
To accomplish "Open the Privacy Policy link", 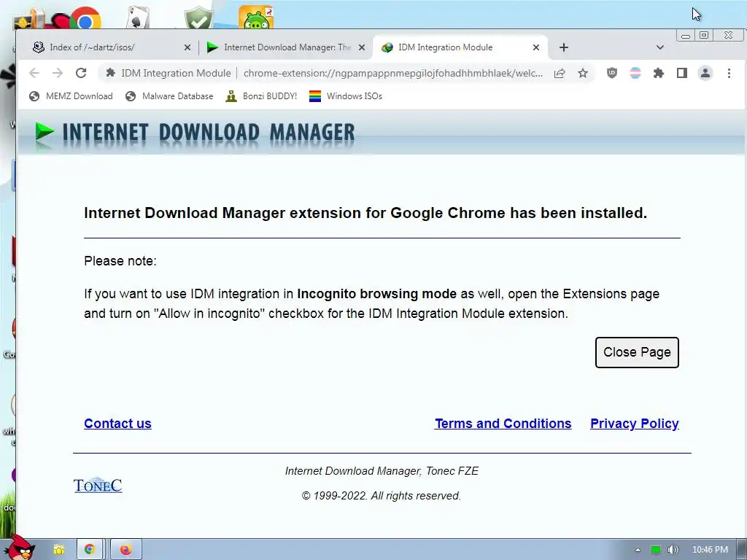I will pos(635,424).
